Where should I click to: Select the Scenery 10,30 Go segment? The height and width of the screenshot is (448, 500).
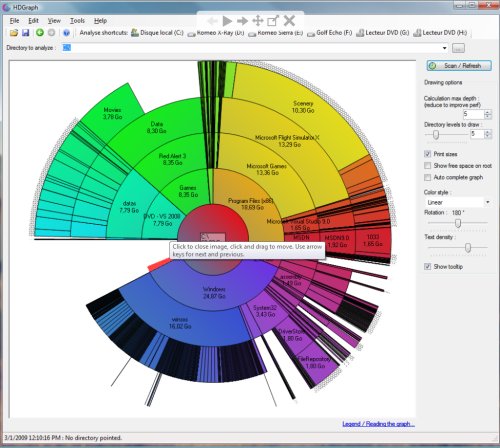303,107
